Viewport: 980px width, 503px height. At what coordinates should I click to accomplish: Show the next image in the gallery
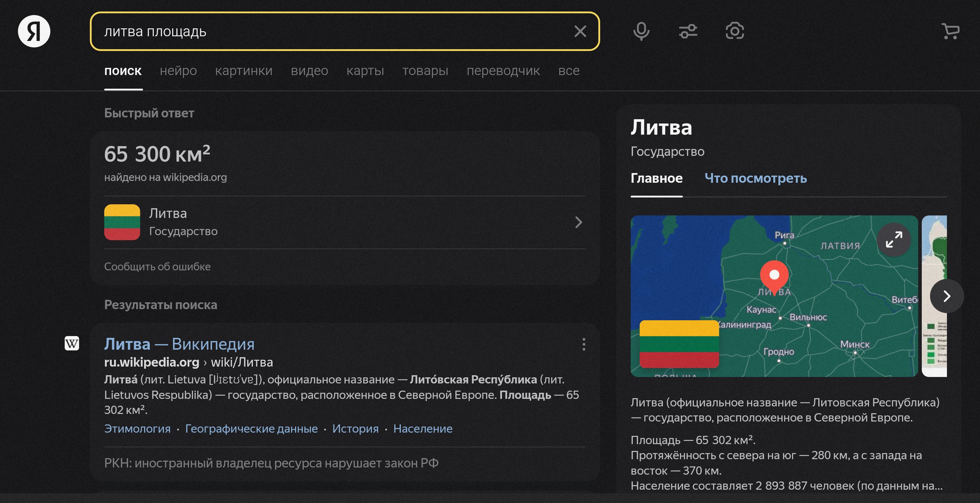click(947, 296)
